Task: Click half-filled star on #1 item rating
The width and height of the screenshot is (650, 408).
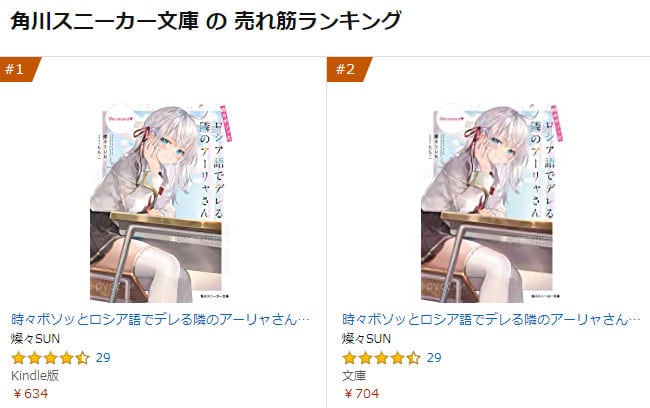Action: tap(82, 358)
